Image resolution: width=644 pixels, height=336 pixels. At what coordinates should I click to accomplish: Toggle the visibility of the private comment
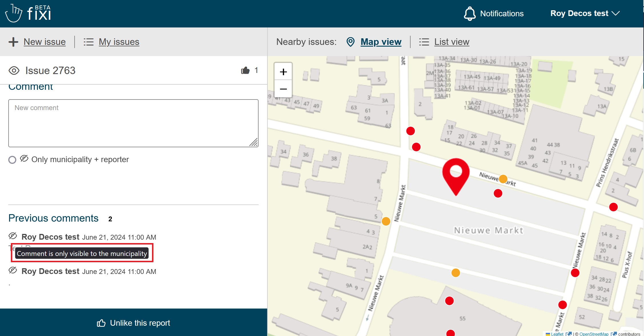(x=12, y=236)
